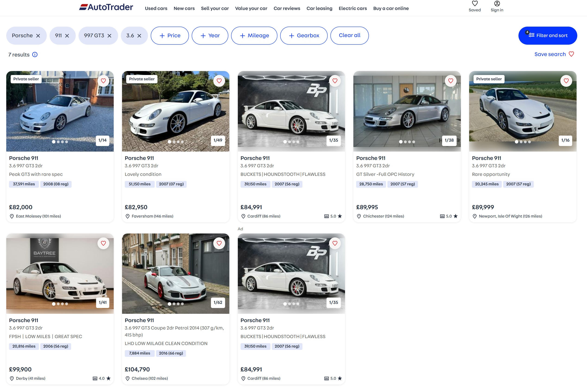Remove the 997 GT3 filter chip
The height and width of the screenshot is (392, 587).
click(109, 36)
